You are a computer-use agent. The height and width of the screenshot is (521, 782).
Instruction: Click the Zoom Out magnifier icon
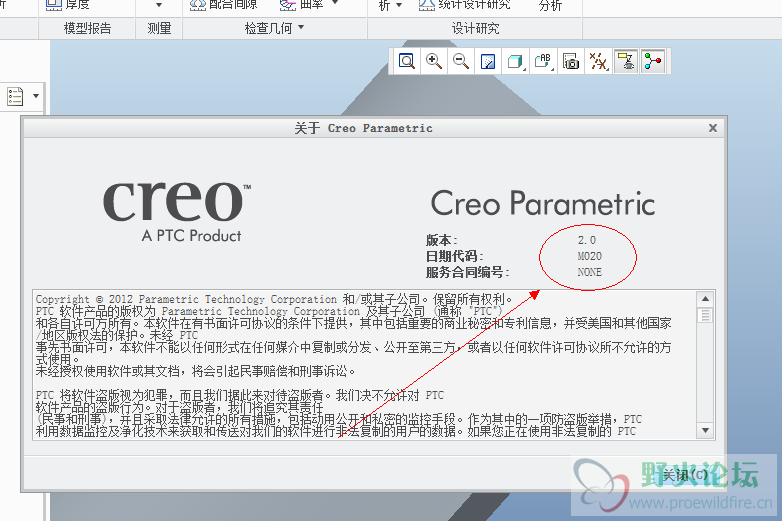pos(461,61)
